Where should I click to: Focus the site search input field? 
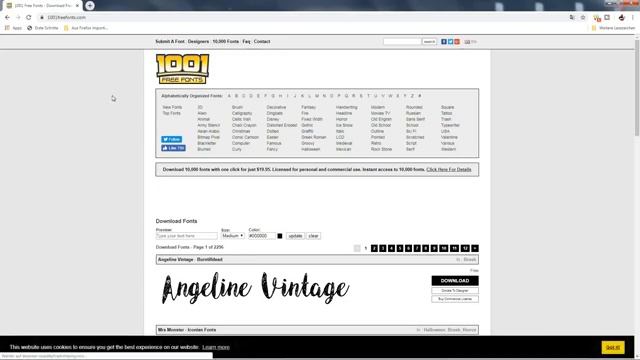pos(402,42)
